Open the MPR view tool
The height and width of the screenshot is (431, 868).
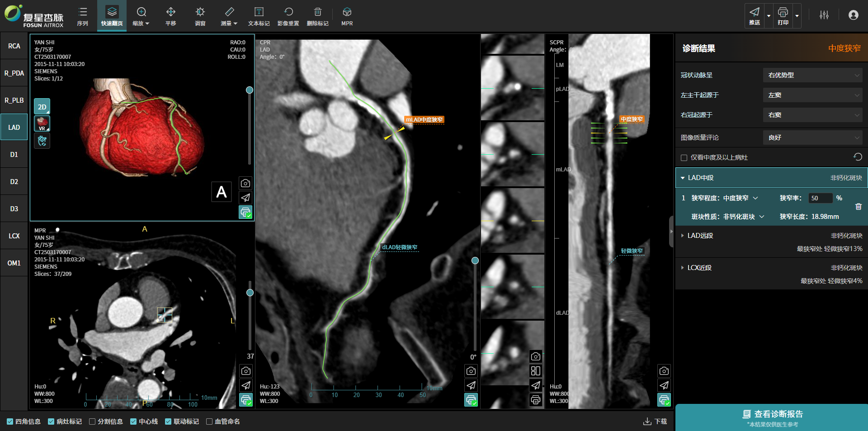point(347,16)
